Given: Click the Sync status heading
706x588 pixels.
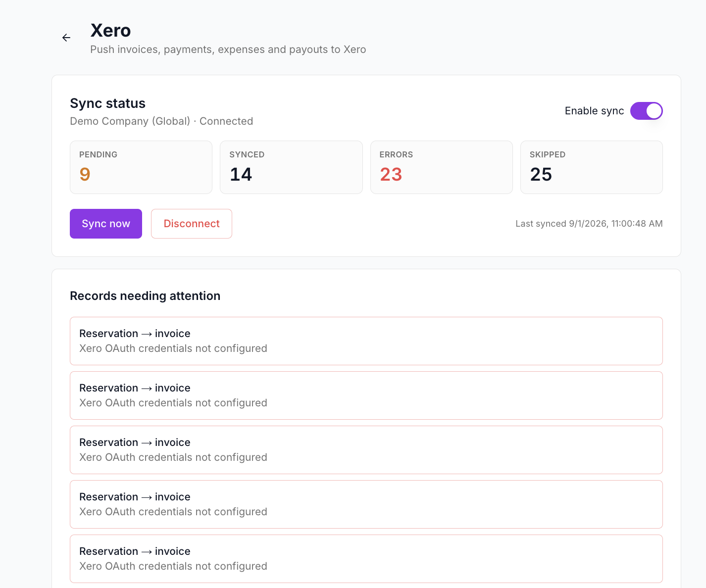Looking at the screenshot, I should click(108, 103).
